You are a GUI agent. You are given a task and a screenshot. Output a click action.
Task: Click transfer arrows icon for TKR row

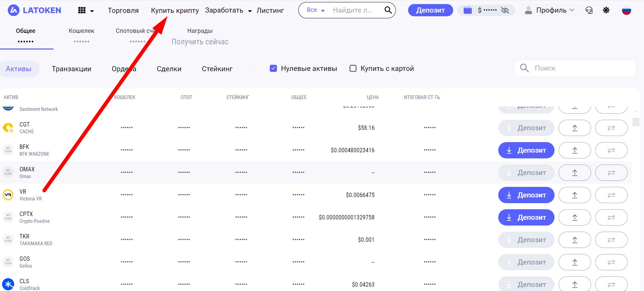[x=611, y=240]
